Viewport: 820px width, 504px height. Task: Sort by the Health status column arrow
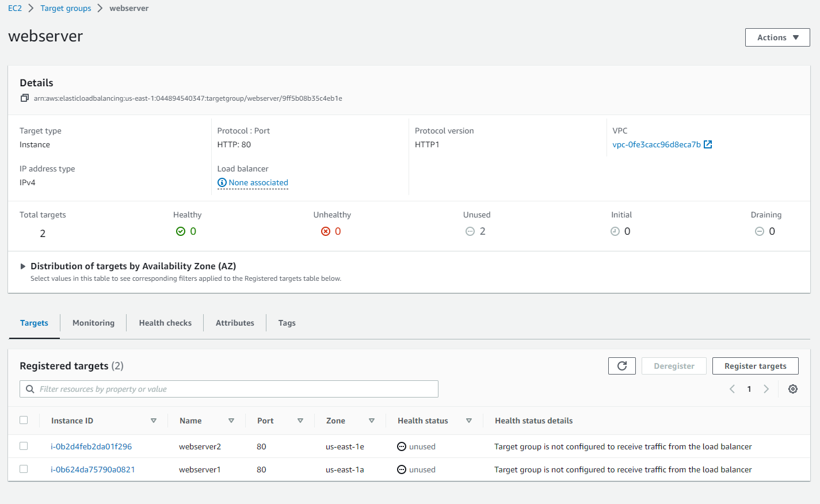pos(469,421)
